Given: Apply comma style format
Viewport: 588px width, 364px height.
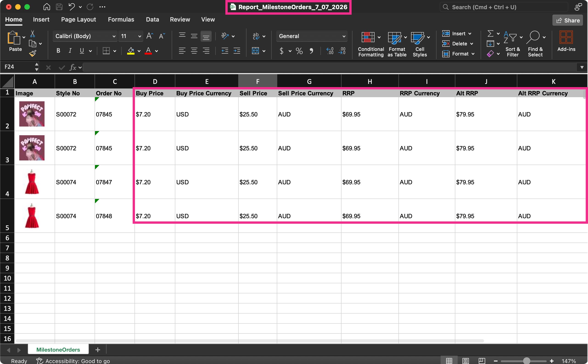Looking at the screenshot, I should click(311, 51).
